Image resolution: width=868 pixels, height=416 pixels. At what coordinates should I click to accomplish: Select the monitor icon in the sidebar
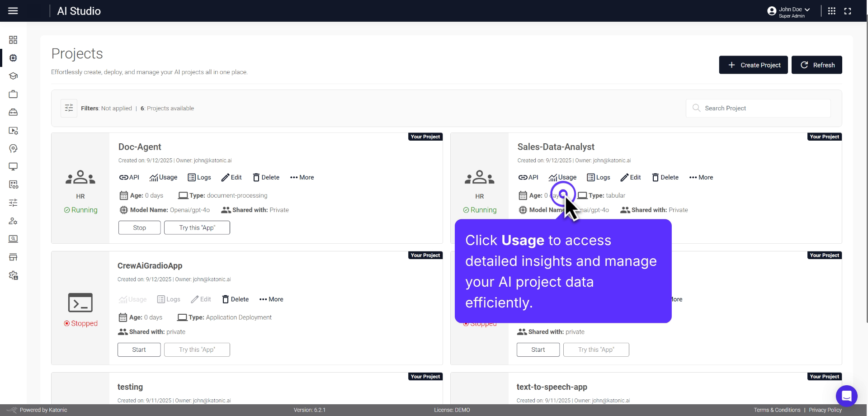(13, 166)
